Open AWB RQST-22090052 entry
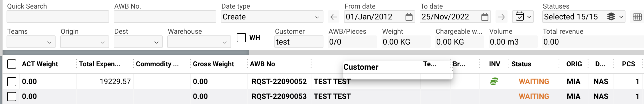 (x=279, y=81)
